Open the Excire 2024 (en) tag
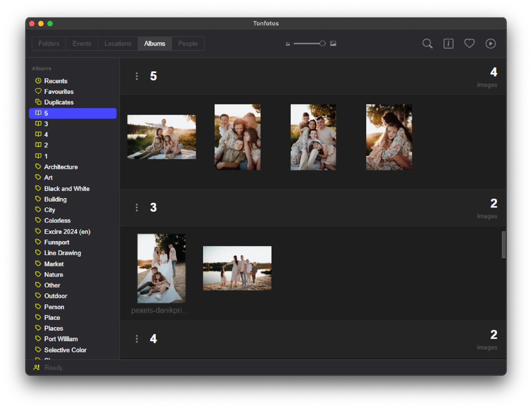The width and height of the screenshot is (532, 409). [73, 231]
